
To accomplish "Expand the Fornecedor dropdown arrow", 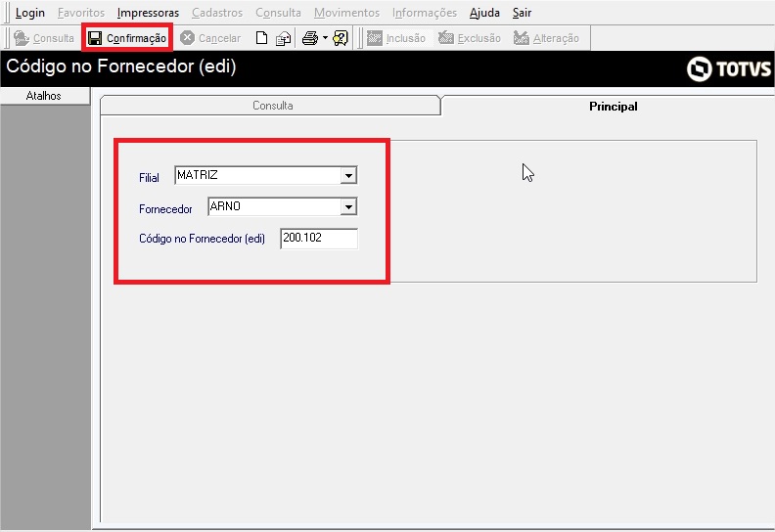I will click(x=348, y=207).
